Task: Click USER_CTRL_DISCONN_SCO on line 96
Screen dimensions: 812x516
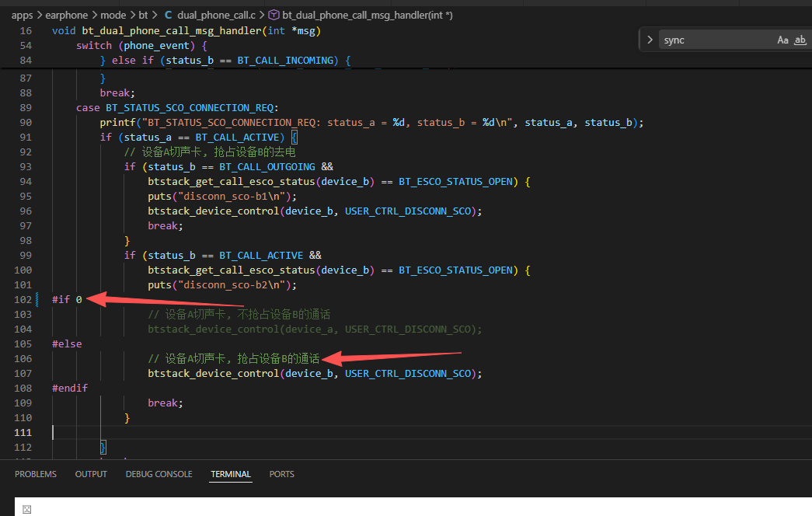Action: [408, 211]
